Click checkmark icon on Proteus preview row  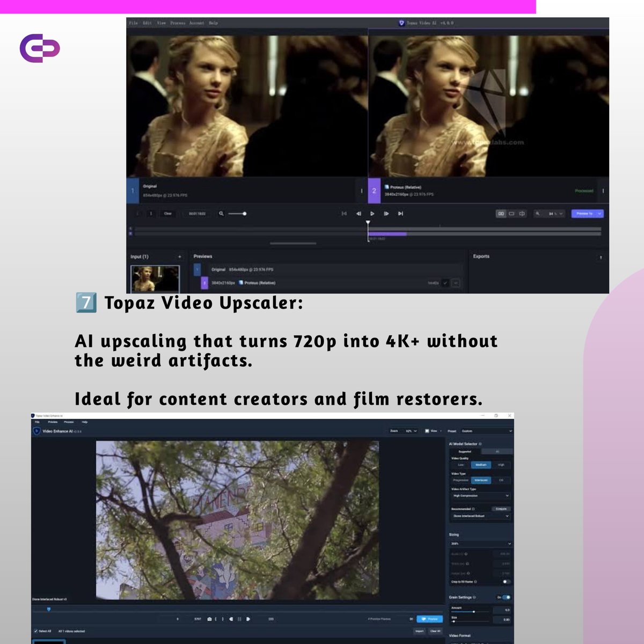click(x=445, y=283)
